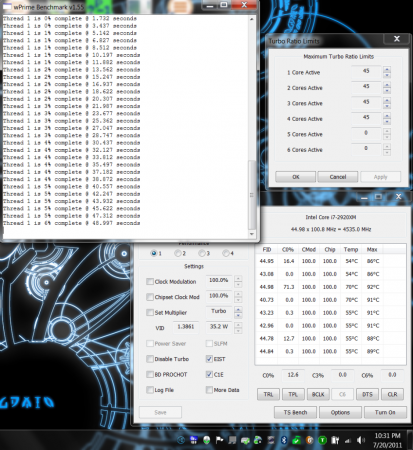Viewport: 413px width, 450px height.
Task: Open the volume speaker tray icon
Action: tap(361, 440)
